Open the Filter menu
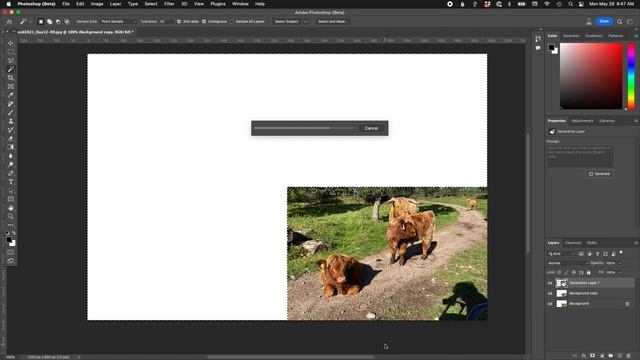 click(169, 4)
